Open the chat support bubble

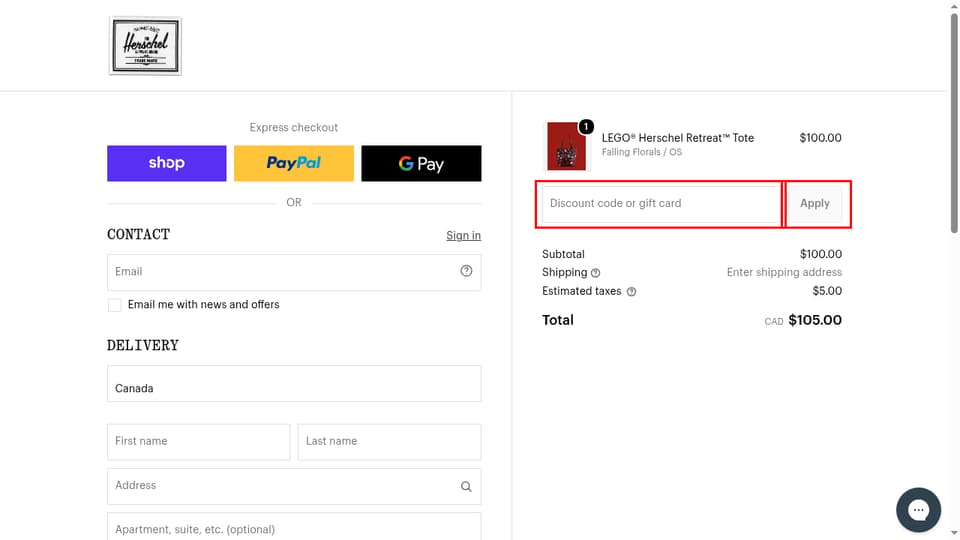pyautogui.click(x=918, y=510)
